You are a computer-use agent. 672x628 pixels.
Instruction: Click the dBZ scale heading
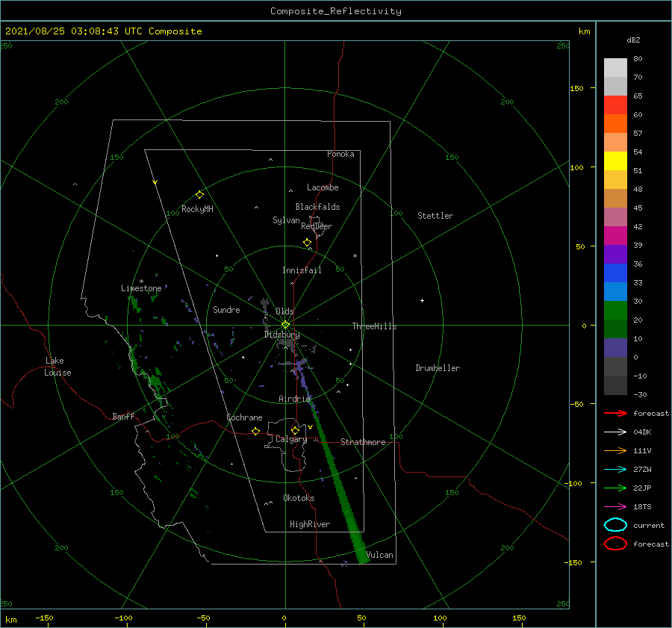[633, 40]
